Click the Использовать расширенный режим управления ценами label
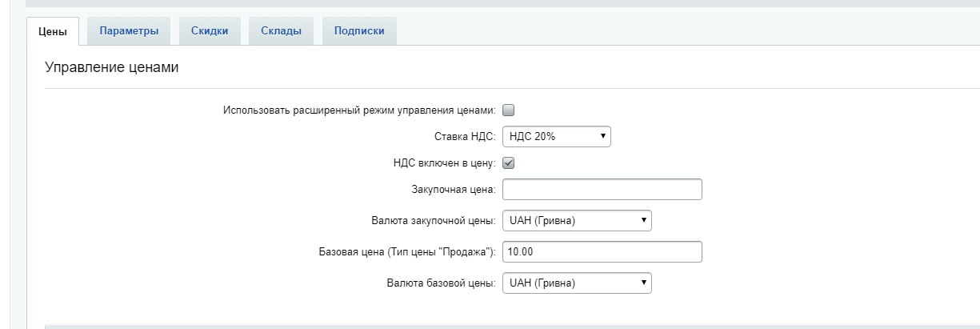This screenshot has width=980, height=329. point(359,110)
